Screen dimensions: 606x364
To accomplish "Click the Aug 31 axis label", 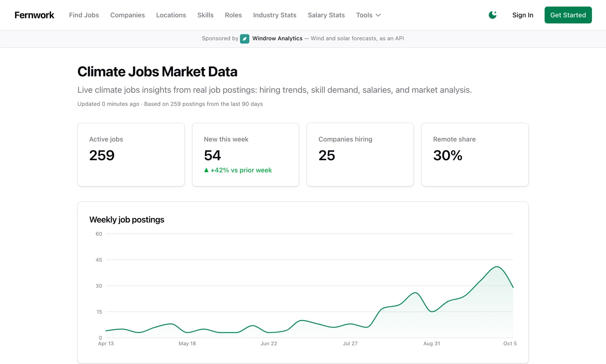I will tap(432, 343).
